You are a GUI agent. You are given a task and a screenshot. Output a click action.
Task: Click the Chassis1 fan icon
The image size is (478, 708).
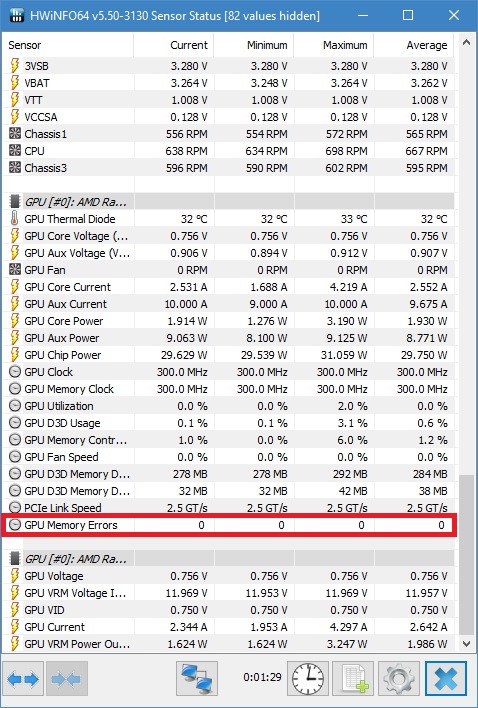pyautogui.click(x=15, y=134)
